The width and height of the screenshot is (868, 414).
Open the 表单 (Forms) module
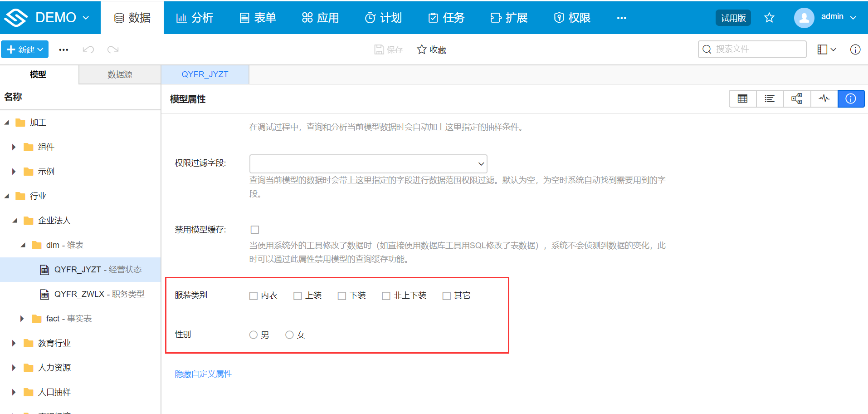(257, 18)
